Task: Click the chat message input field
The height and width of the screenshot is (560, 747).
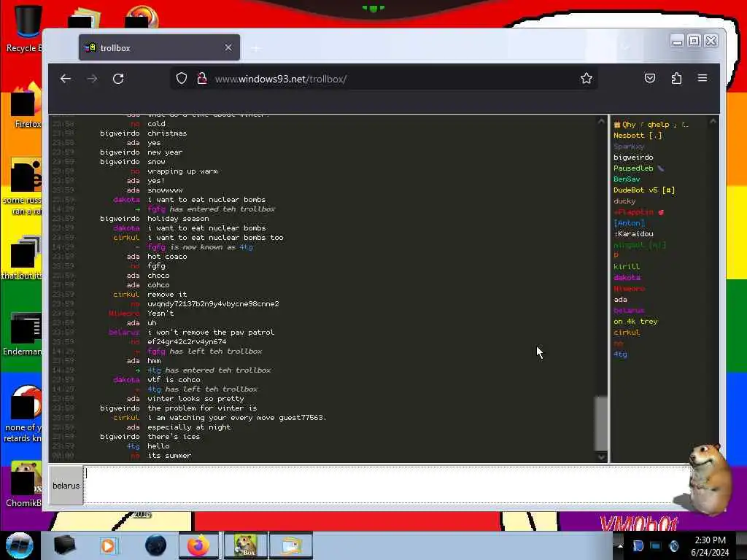Action: [387, 485]
